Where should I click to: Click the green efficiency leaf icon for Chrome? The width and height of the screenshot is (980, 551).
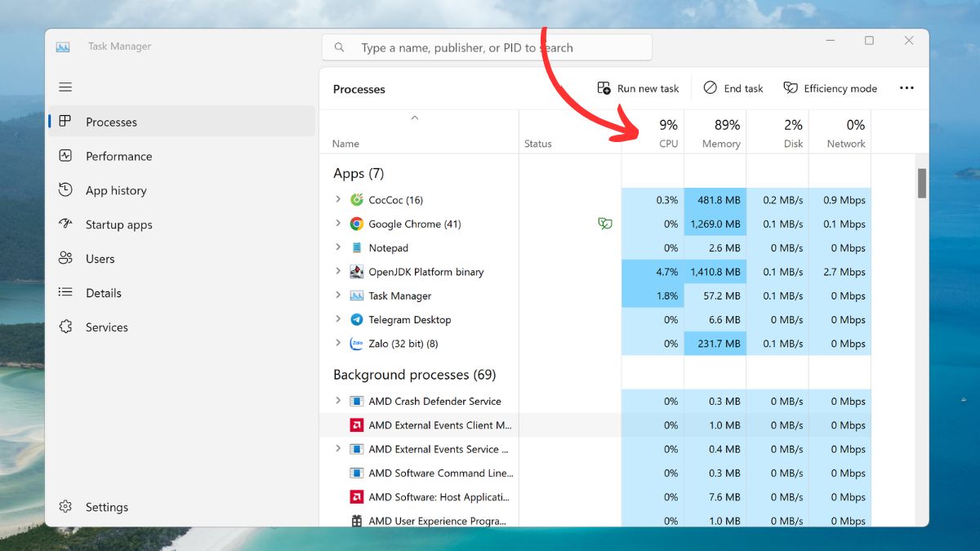(x=605, y=224)
